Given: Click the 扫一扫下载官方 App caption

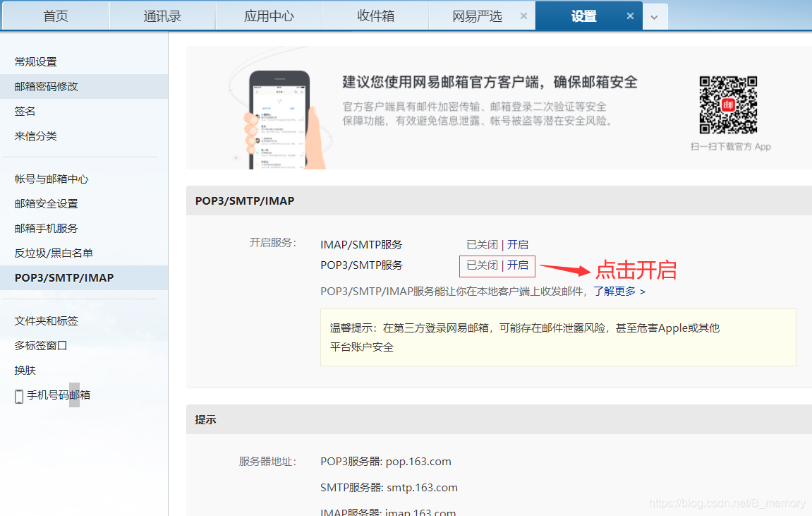Looking at the screenshot, I should tap(731, 147).
